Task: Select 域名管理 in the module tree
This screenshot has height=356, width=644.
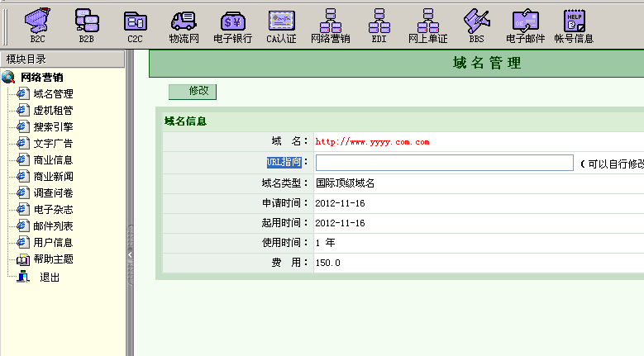Action: (54, 94)
